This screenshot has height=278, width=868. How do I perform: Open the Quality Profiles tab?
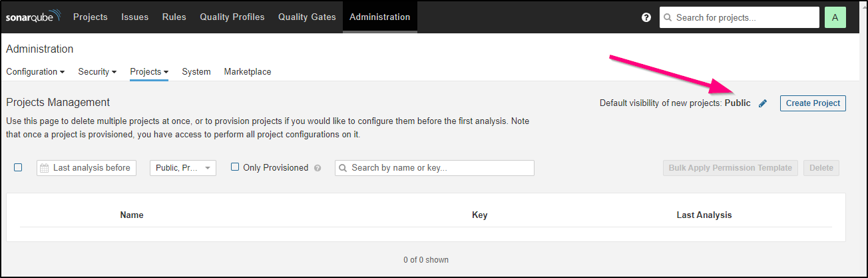[232, 17]
